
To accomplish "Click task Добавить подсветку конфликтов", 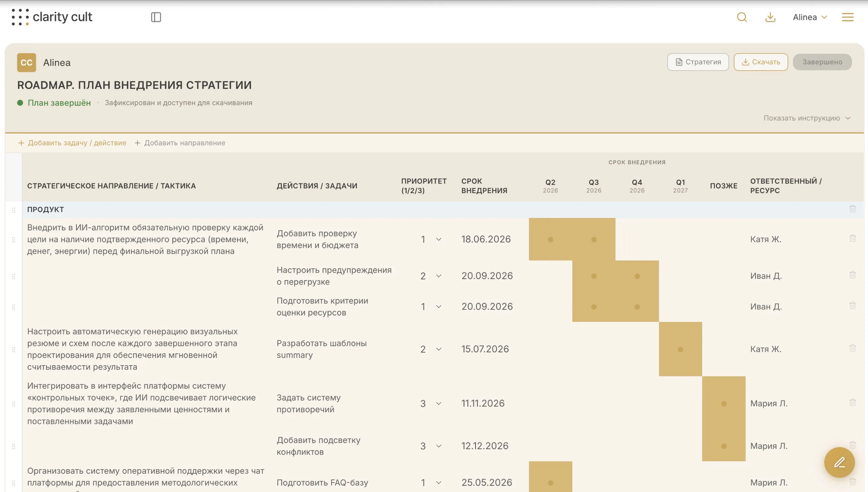I will (x=318, y=446).
